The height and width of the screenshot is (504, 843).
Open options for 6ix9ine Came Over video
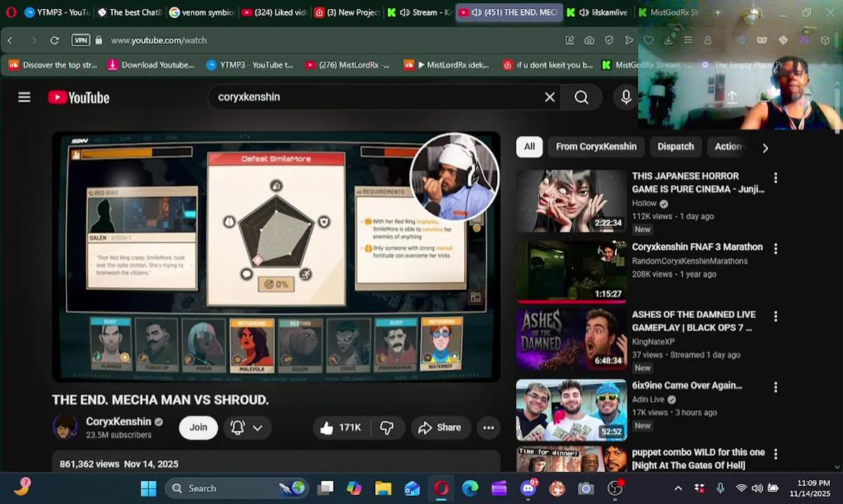tap(775, 387)
